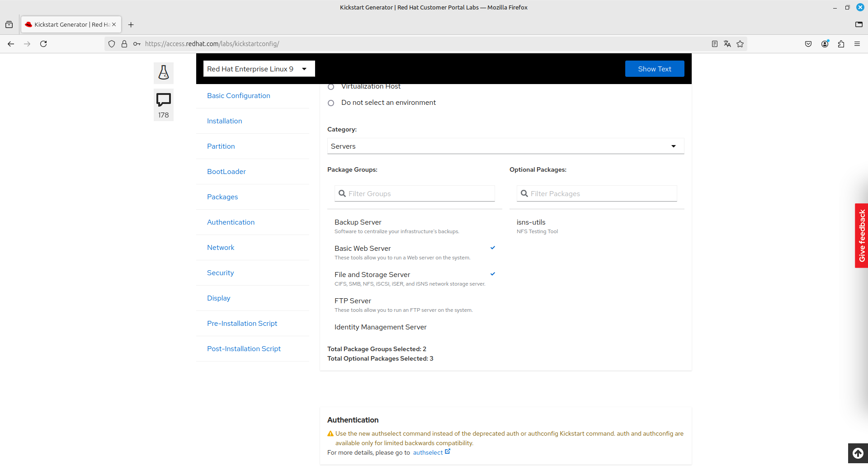
Task: Deselect File and Storage Server checkmark
Action: point(493,274)
